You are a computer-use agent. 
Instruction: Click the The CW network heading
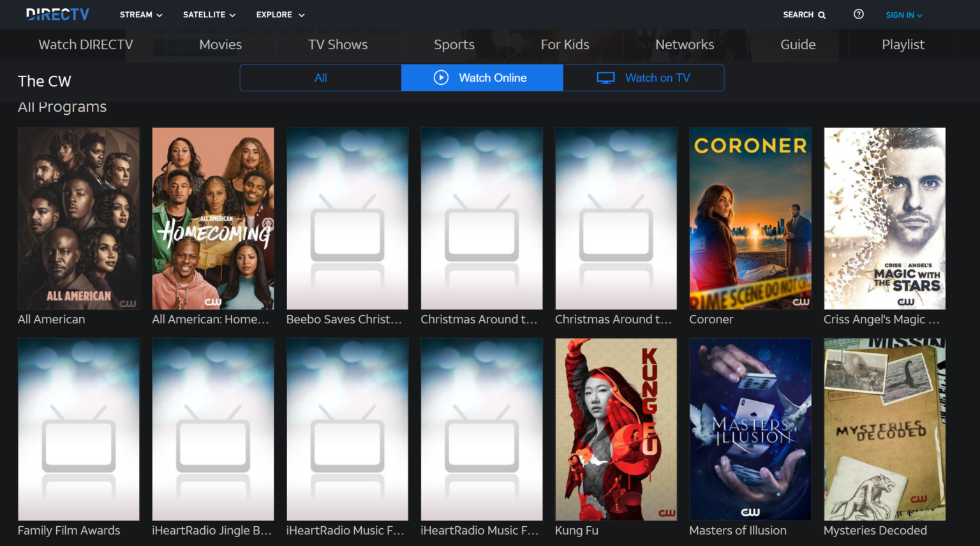[45, 81]
